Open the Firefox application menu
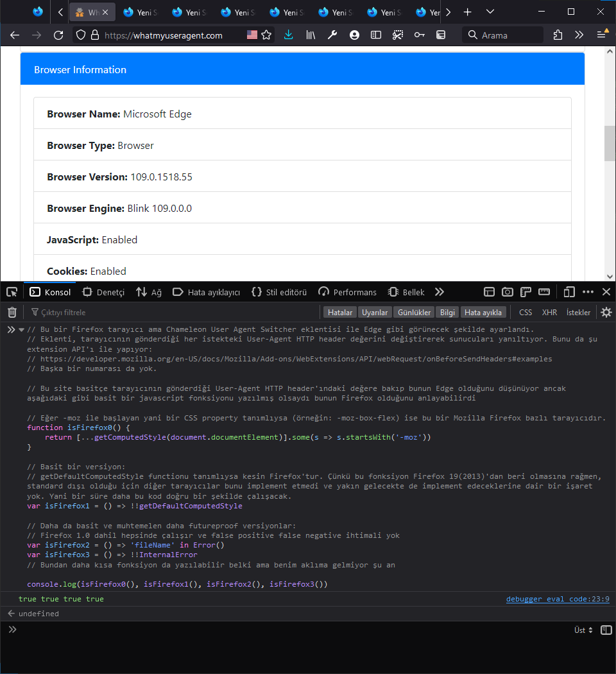Viewport: 616px width, 674px height. pyautogui.click(x=603, y=35)
